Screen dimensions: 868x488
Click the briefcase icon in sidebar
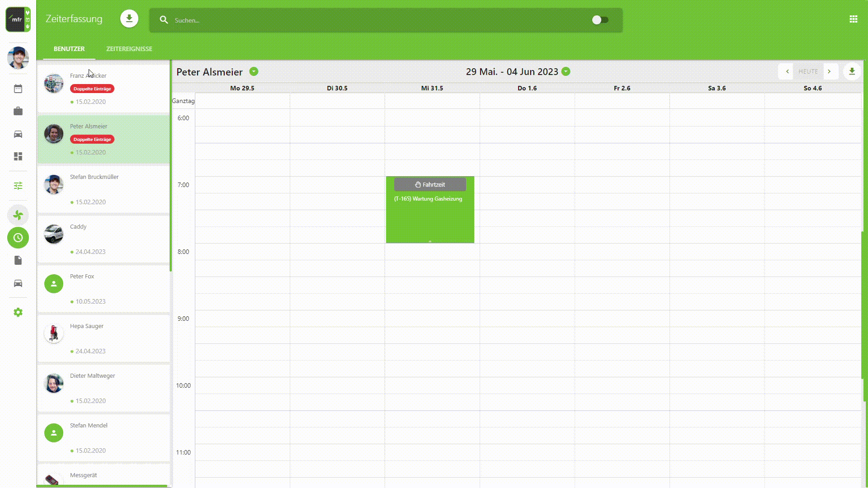[x=18, y=111]
